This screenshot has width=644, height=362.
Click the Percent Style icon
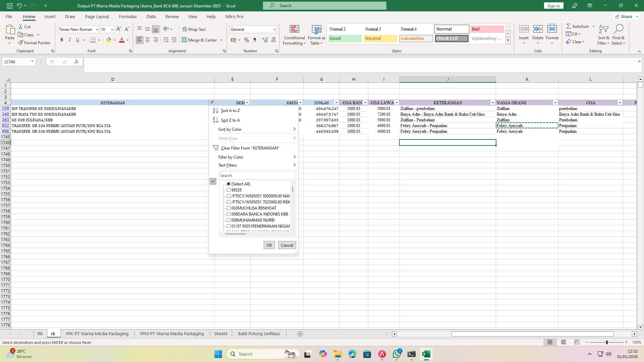[247, 40]
